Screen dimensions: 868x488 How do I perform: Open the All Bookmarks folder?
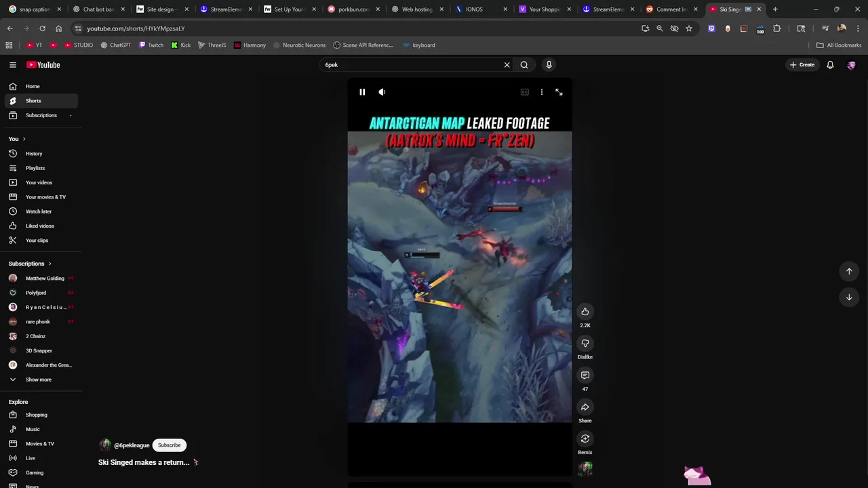pyautogui.click(x=839, y=45)
